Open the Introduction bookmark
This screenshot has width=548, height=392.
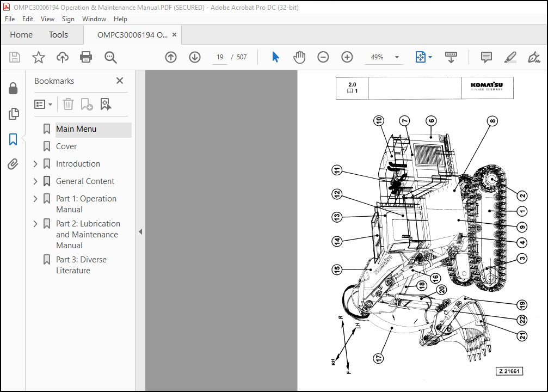(78, 164)
